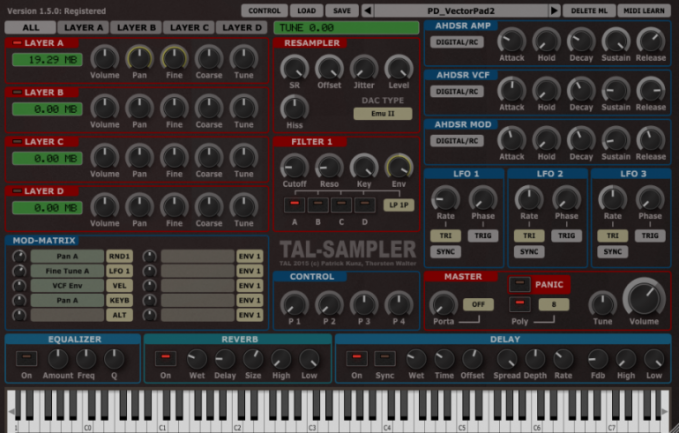
Task: Open the Fine Tune A destination dropdown
Action: coord(67,271)
